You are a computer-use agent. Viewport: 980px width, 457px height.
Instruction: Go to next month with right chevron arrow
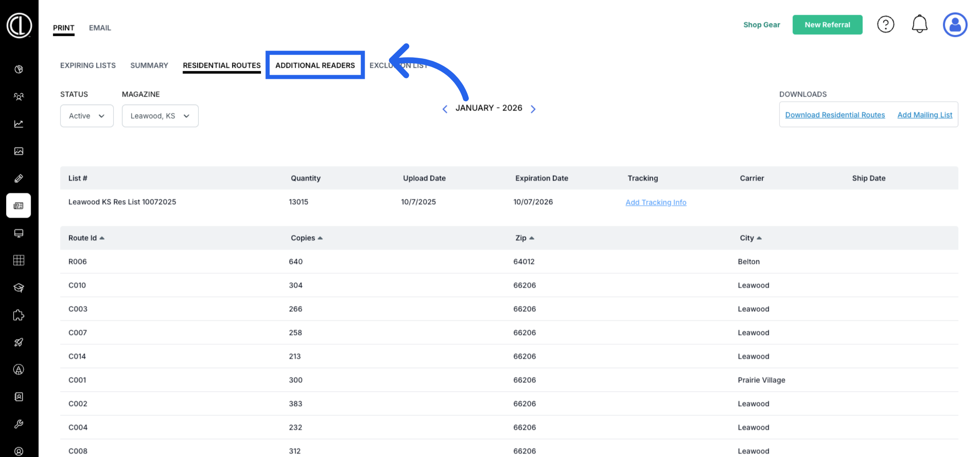pos(533,109)
